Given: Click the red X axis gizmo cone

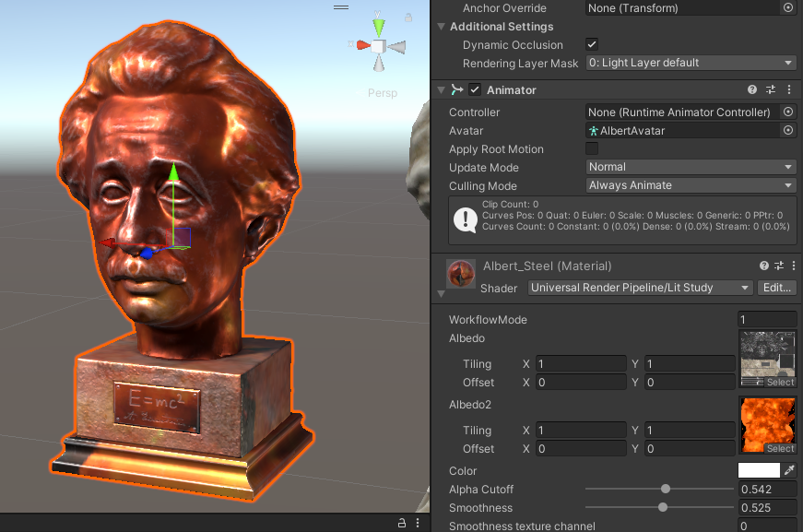Looking at the screenshot, I should pos(363,45).
